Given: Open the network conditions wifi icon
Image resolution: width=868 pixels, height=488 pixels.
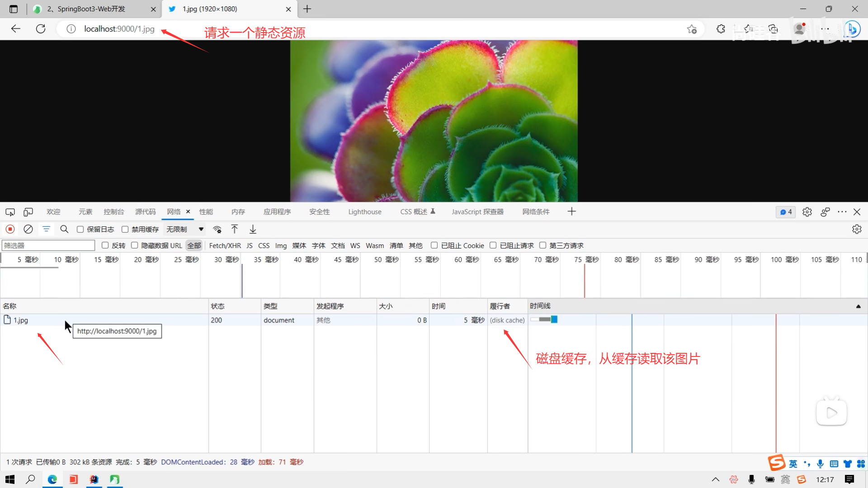Looking at the screenshot, I should [217, 229].
